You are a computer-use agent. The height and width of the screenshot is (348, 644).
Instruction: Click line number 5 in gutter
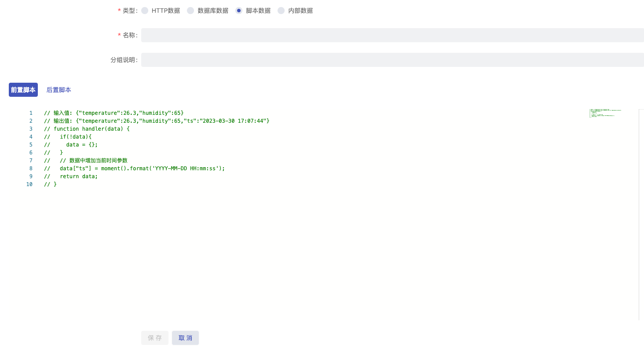(x=31, y=145)
